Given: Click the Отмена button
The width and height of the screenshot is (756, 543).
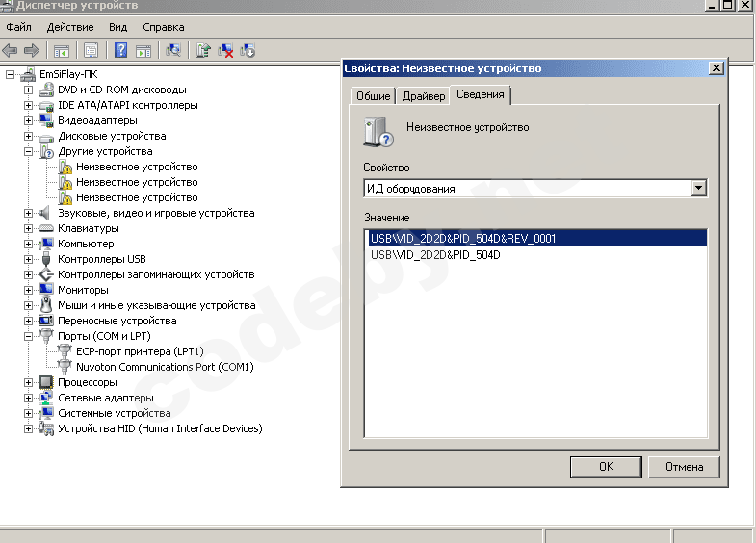Looking at the screenshot, I should (x=684, y=467).
